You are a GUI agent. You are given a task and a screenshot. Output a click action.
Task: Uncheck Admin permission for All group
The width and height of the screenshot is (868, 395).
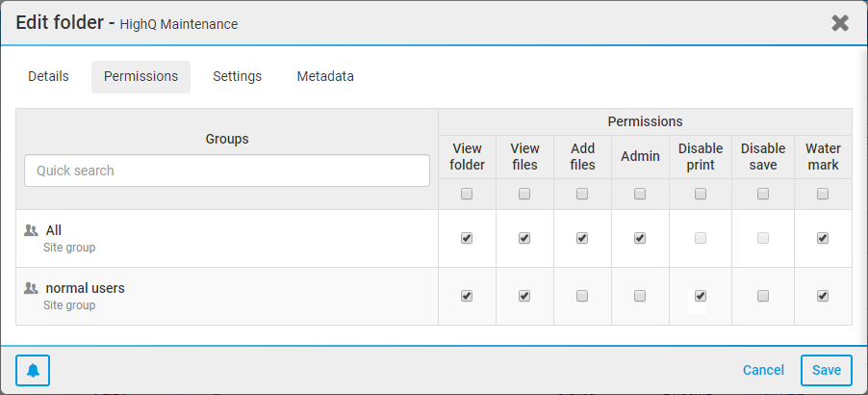[x=640, y=238]
